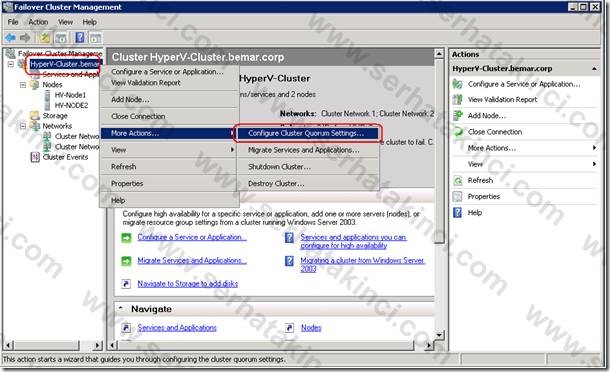Open the File menu
The image size is (610, 372).
[13, 22]
